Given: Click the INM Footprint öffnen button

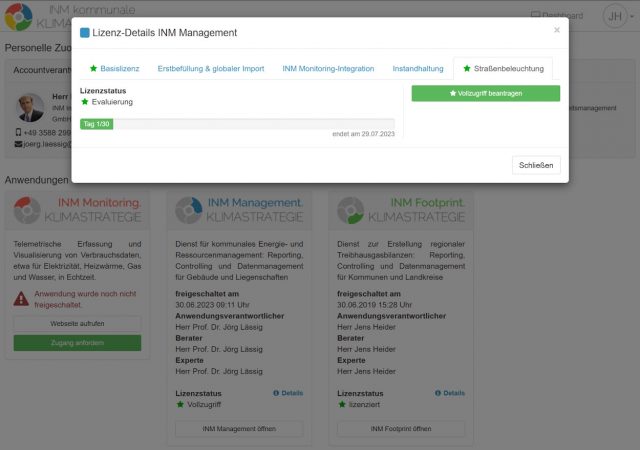Looking at the screenshot, I should click(400, 428).
